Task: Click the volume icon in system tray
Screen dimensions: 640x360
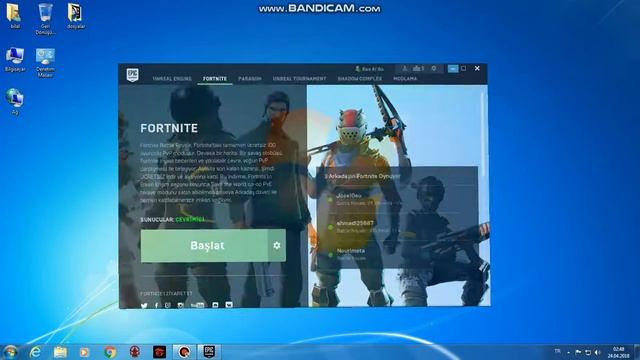Action: coord(598,352)
